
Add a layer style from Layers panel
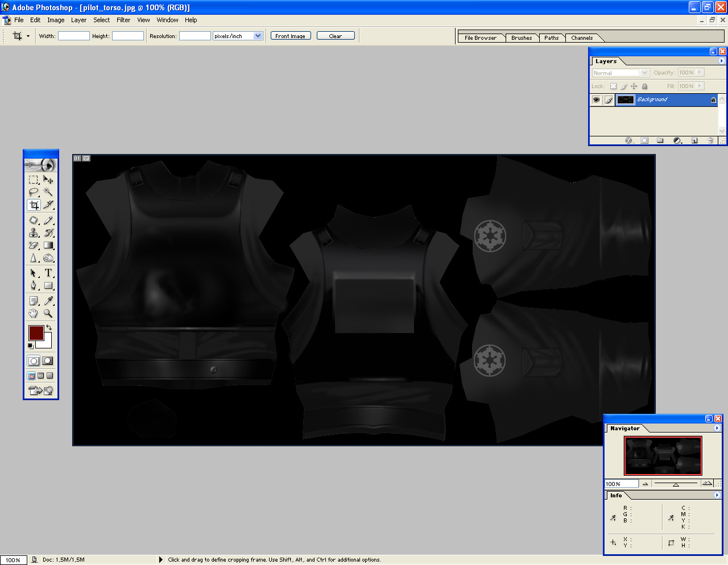(x=628, y=140)
